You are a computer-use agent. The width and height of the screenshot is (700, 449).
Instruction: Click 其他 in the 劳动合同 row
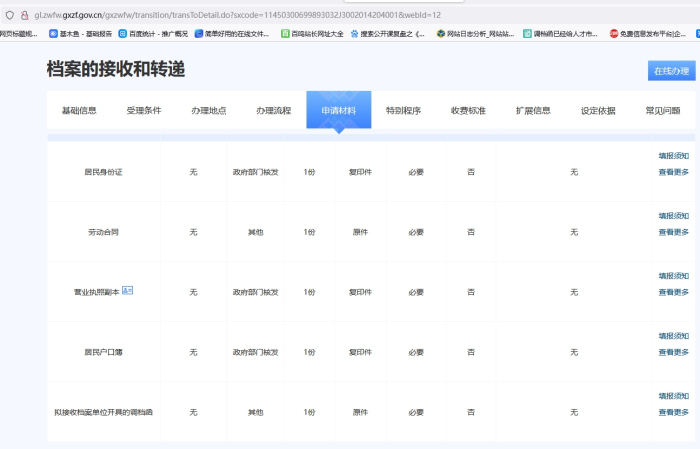[x=255, y=232]
